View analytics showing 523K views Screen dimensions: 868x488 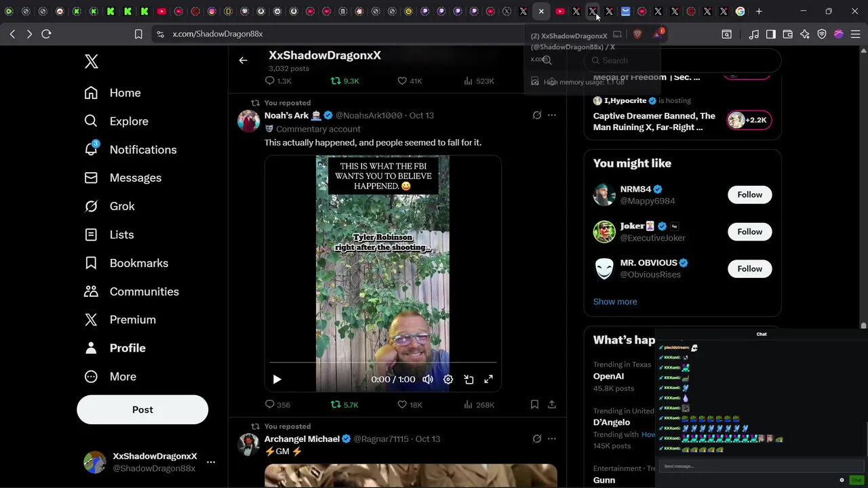[478, 81]
